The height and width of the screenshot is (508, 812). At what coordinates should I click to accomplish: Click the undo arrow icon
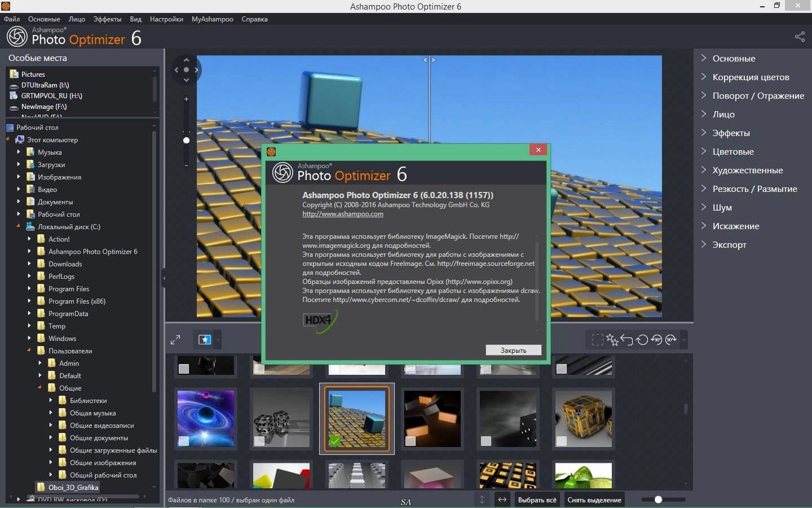click(x=627, y=340)
